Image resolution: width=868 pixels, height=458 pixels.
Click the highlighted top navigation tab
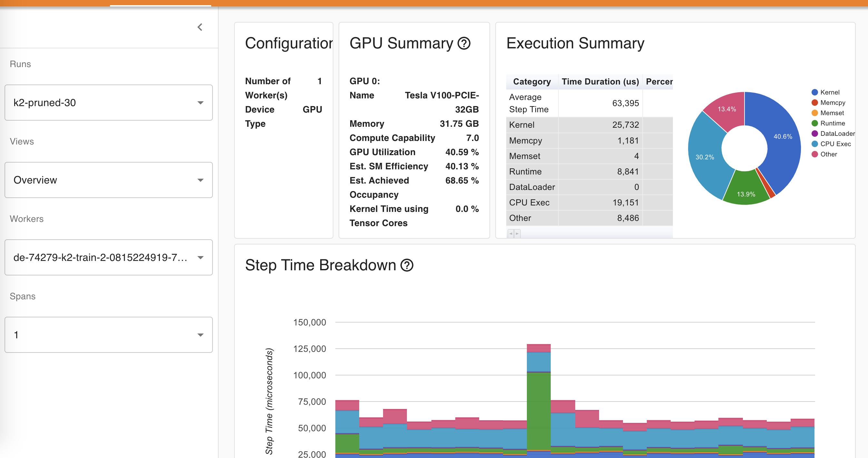point(160,3)
